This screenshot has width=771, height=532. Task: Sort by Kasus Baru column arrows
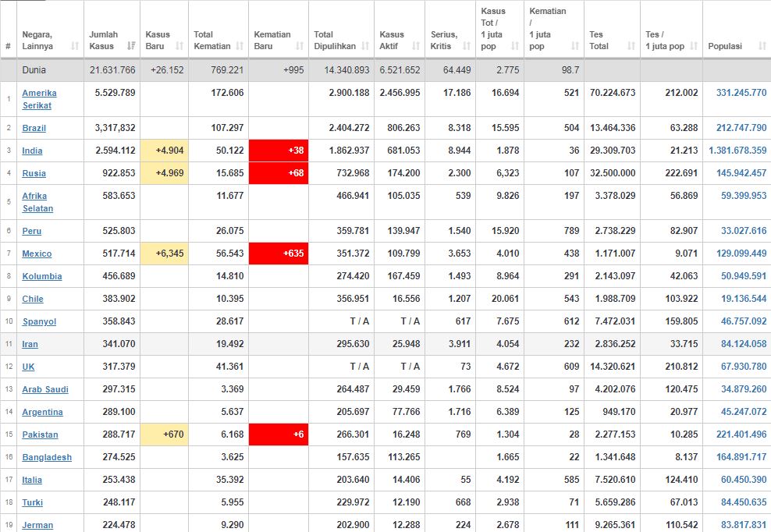[179, 46]
